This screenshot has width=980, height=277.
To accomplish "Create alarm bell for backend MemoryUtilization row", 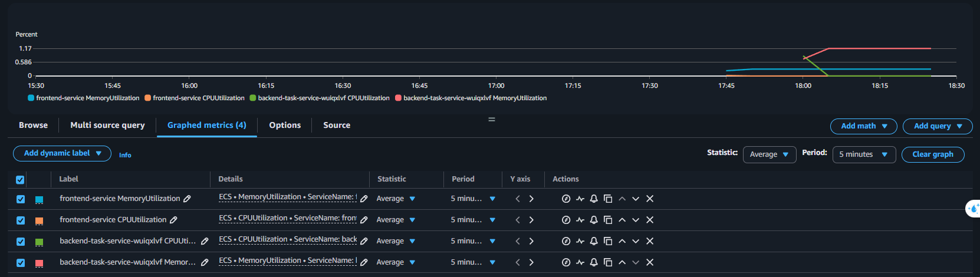I will (594, 262).
